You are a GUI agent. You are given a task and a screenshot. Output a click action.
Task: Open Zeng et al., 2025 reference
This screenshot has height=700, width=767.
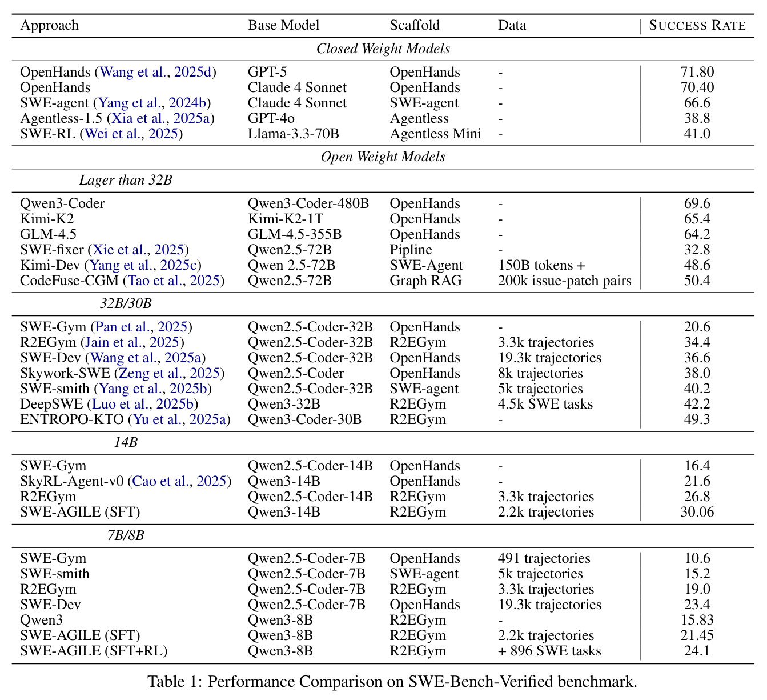[x=170, y=373]
